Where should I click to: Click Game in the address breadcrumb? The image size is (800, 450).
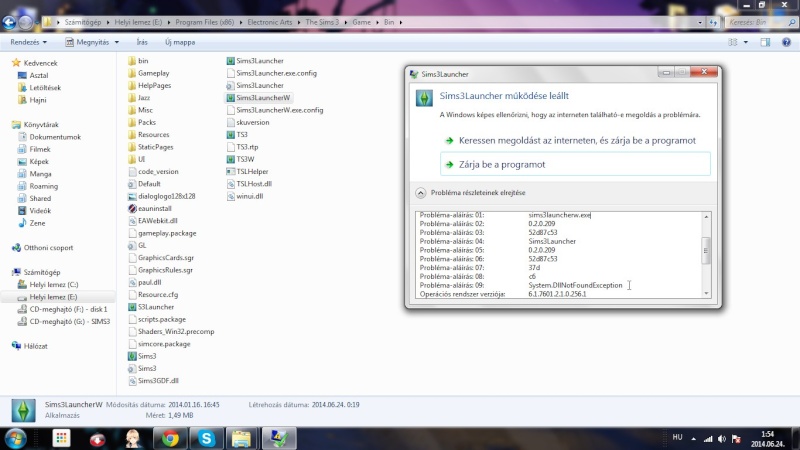click(361, 22)
